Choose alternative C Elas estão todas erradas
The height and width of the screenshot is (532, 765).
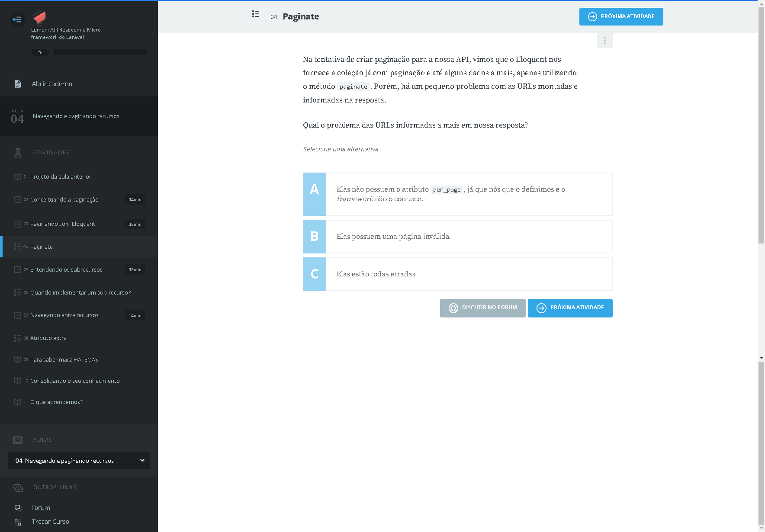457,274
